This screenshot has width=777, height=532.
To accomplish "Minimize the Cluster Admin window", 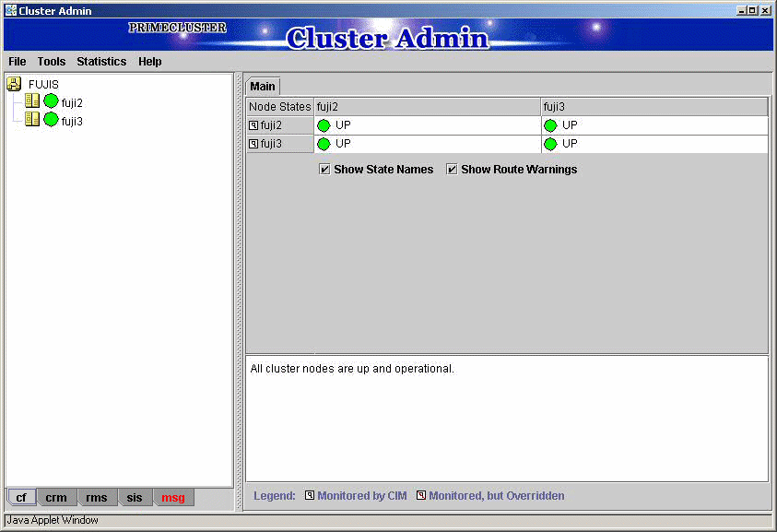I will pos(741,10).
